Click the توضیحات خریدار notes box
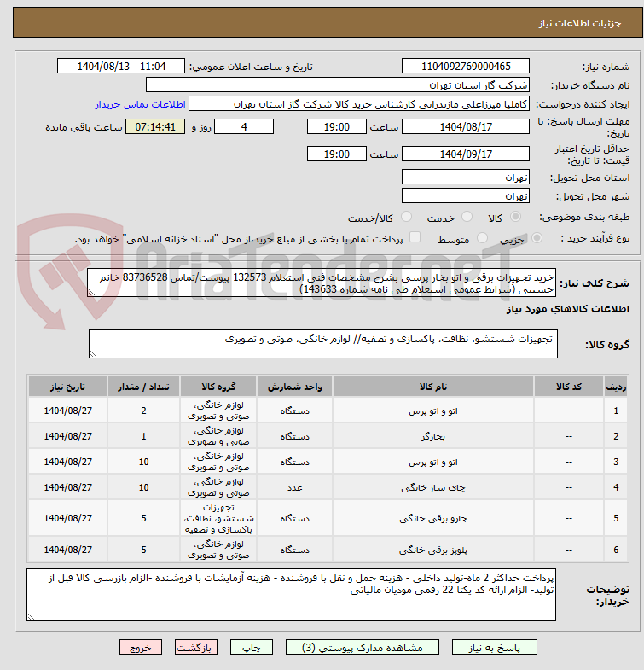644x670 pixels. pyautogui.click(x=291, y=595)
